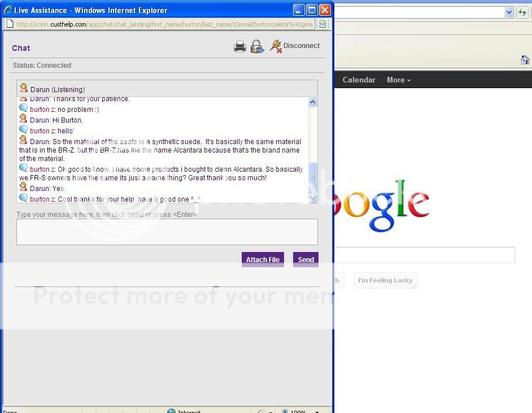Click the Google search input field
532x413 pixels.
[x=424, y=255]
